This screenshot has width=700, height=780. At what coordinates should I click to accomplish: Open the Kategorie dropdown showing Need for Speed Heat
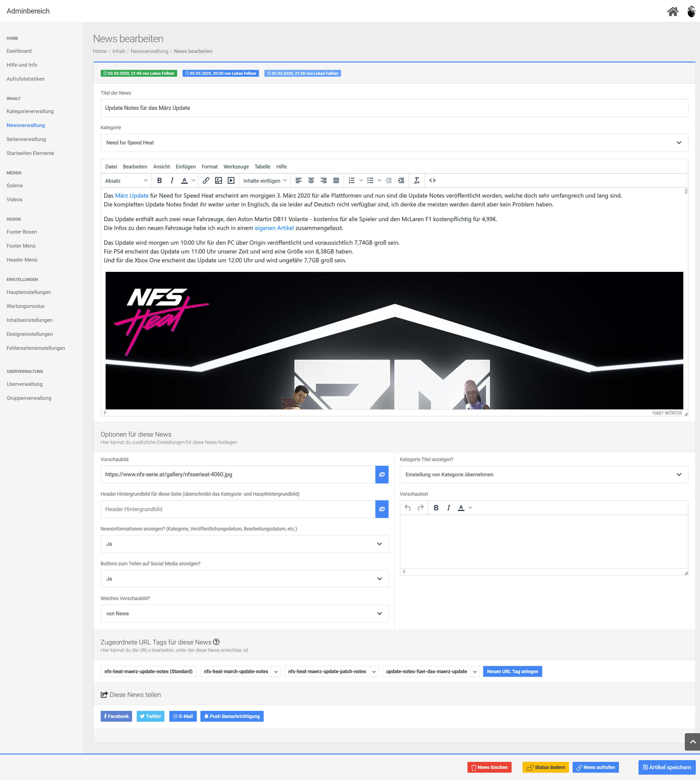pos(394,143)
